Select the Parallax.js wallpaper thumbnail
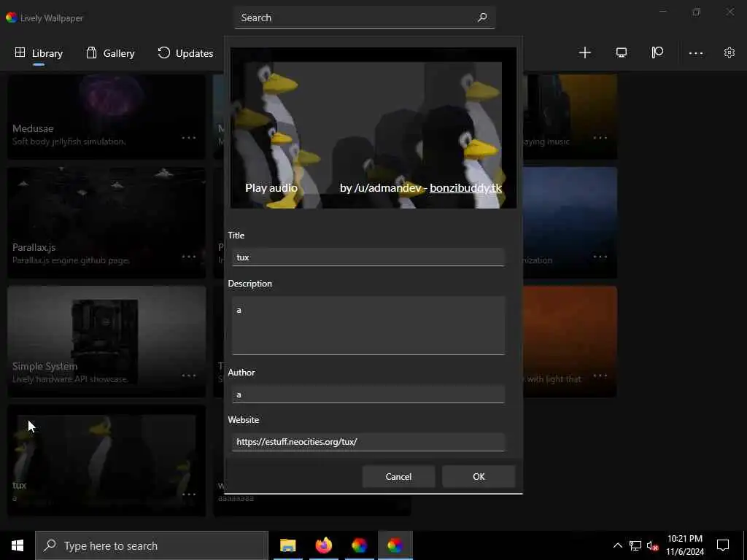This screenshot has height=560, width=747. [107, 222]
